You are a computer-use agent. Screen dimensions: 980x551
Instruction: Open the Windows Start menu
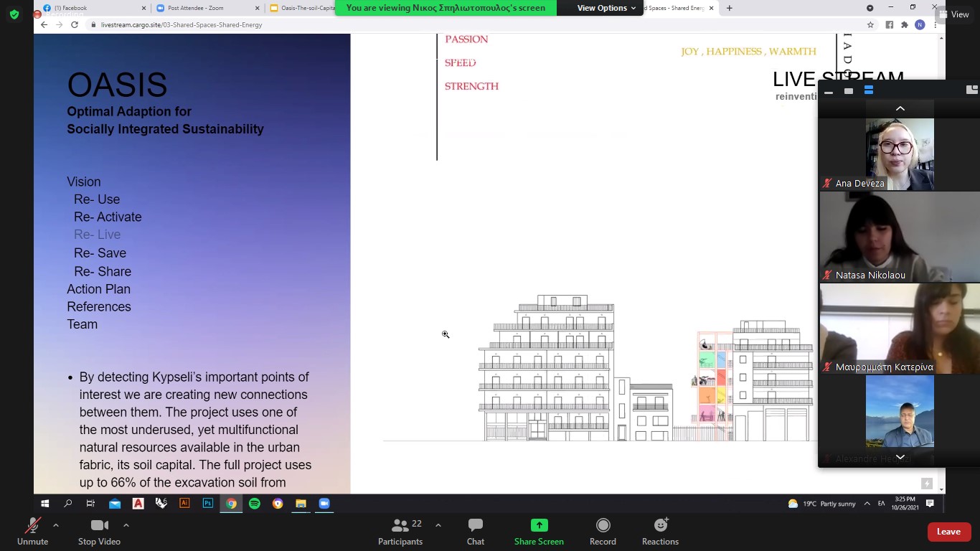(44, 504)
